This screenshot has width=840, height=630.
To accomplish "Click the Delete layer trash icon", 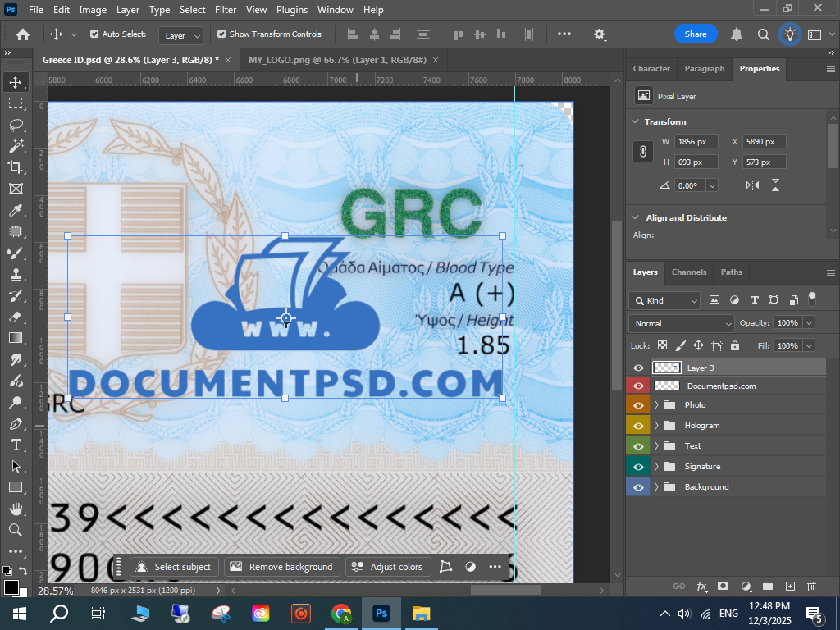I will point(811,587).
